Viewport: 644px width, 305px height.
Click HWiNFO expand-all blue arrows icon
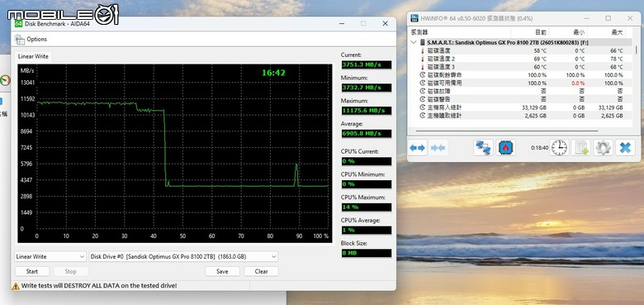(x=418, y=148)
